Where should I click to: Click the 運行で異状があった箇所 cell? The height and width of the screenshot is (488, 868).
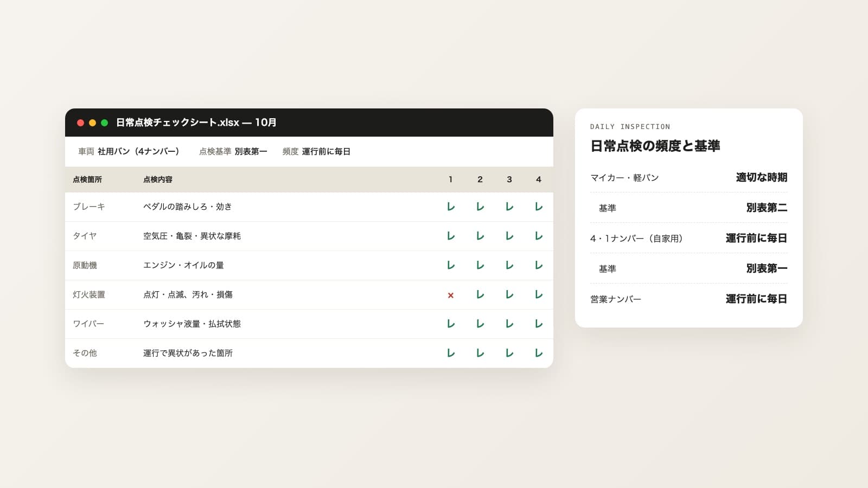coord(188,353)
